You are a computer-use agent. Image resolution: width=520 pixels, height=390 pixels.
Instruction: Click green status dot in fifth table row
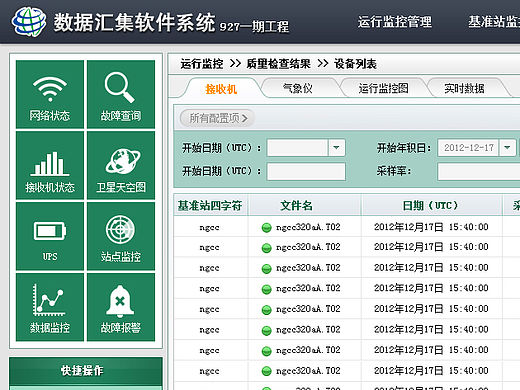point(266,310)
